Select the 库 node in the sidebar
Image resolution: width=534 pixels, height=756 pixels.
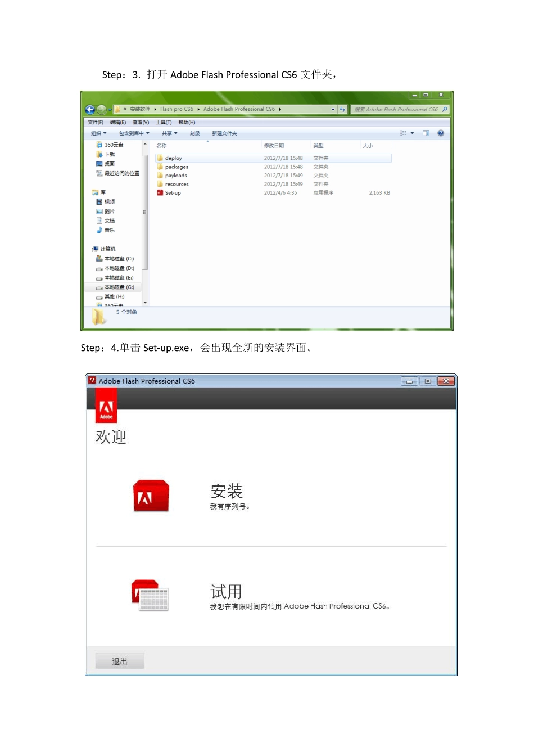tap(99, 192)
